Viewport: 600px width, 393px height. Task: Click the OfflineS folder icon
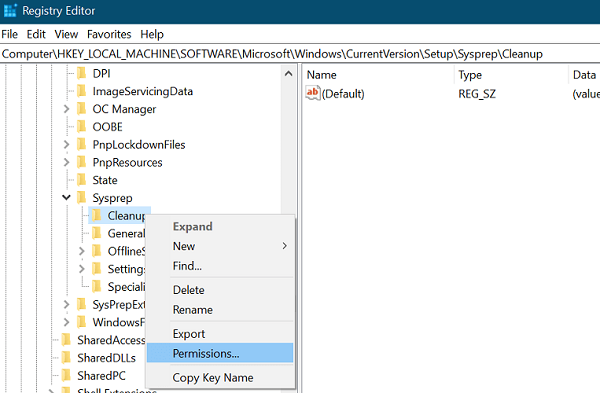click(97, 251)
